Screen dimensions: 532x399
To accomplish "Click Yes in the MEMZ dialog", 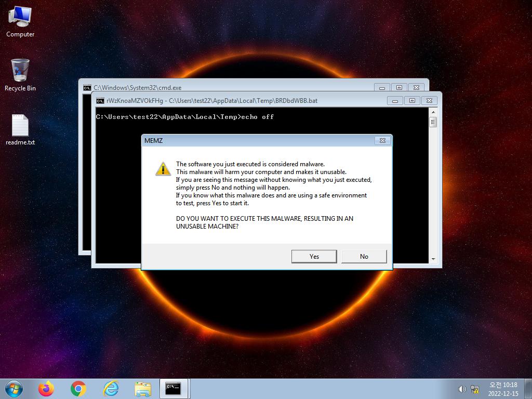I will 314,257.
